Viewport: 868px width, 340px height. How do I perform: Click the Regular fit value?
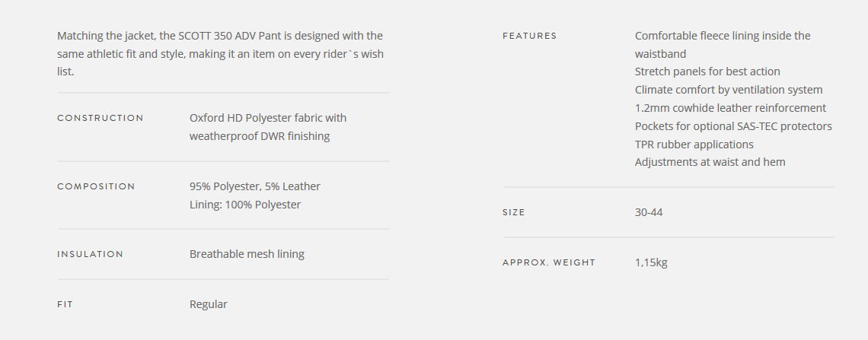coord(208,304)
